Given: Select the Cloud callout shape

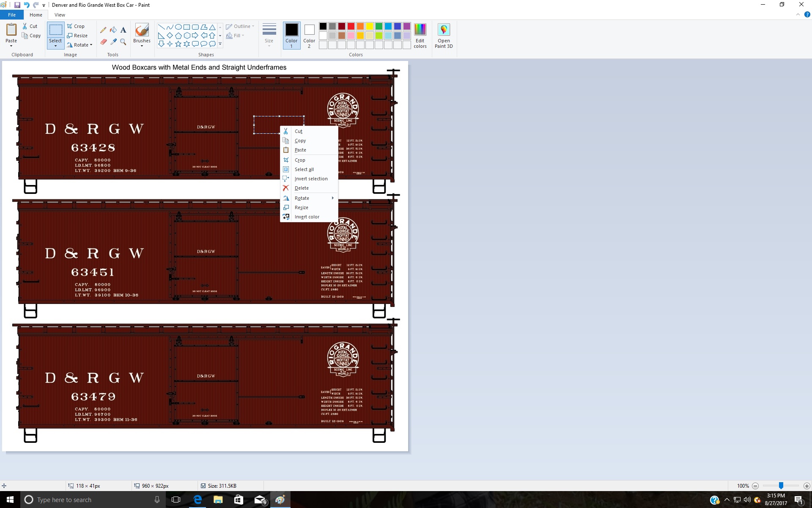Looking at the screenshot, I should 212,44.
